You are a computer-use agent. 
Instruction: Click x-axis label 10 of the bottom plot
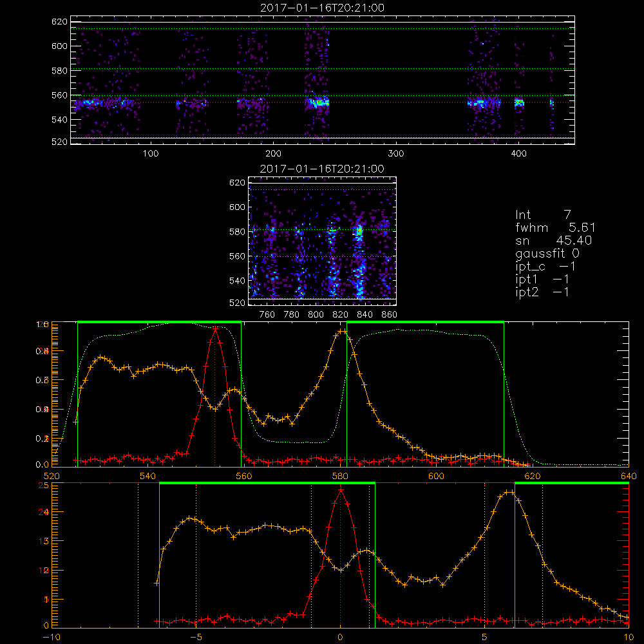coord(629,638)
